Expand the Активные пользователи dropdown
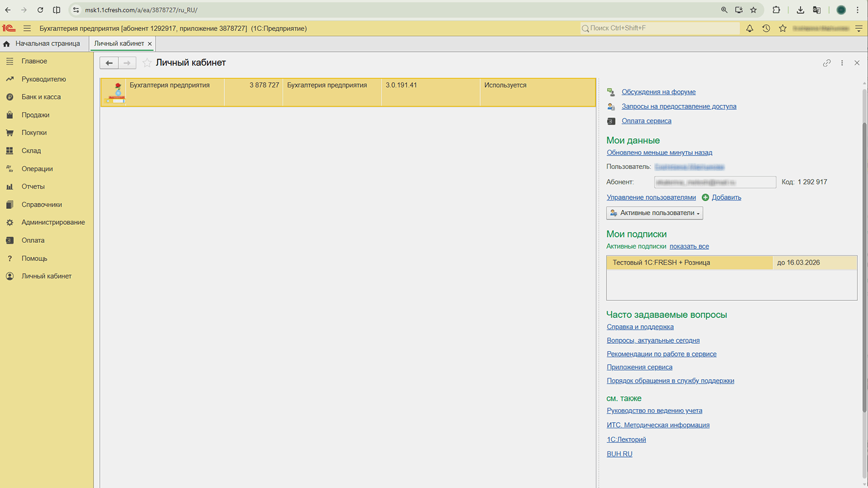This screenshot has height=488, width=868. click(654, 213)
